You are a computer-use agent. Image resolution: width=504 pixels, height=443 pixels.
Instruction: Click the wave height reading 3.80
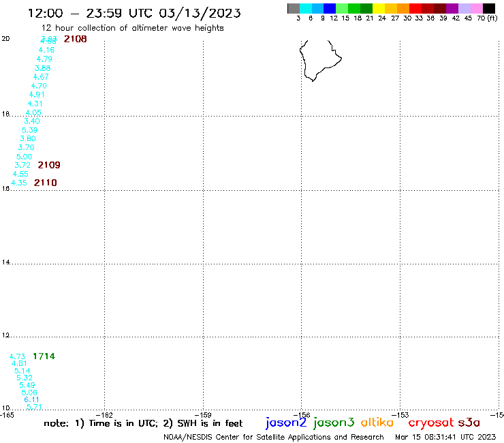[28, 138]
